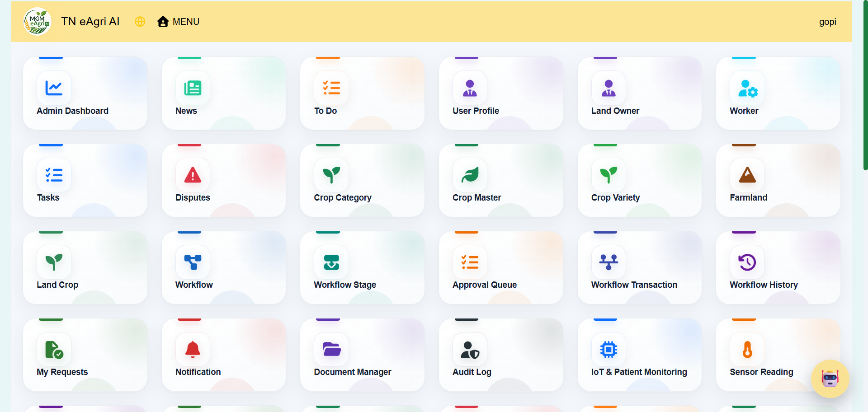Open the IoT & Patient Monitoring chip icon

[x=609, y=349]
